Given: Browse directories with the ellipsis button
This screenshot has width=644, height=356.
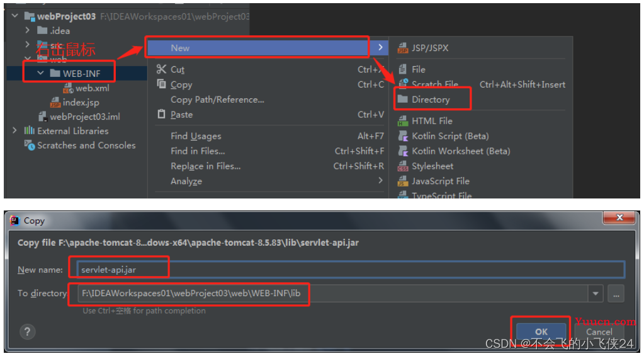Looking at the screenshot, I should pos(616,294).
